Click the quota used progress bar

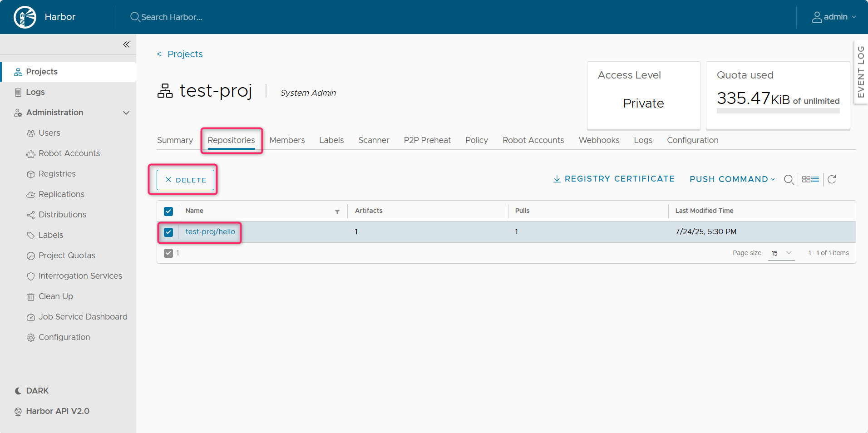(x=778, y=111)
